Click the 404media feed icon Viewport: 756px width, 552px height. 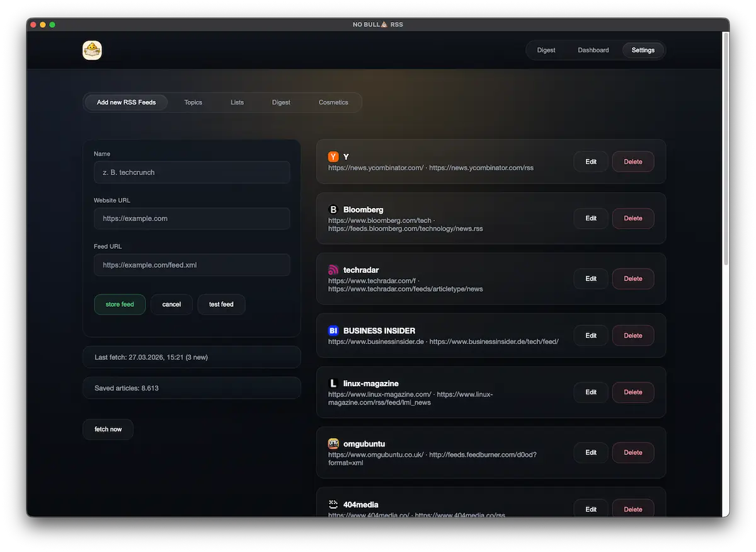[333, 504]
